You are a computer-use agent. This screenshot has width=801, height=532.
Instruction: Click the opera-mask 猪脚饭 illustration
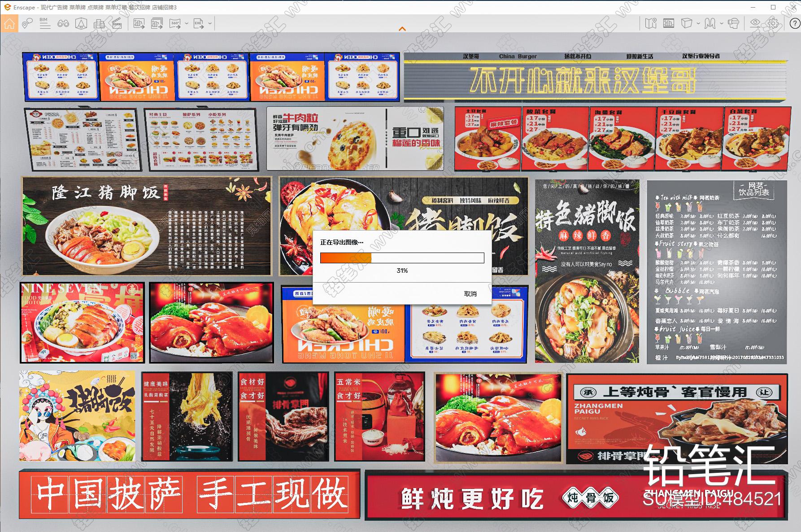coord(77,416)
